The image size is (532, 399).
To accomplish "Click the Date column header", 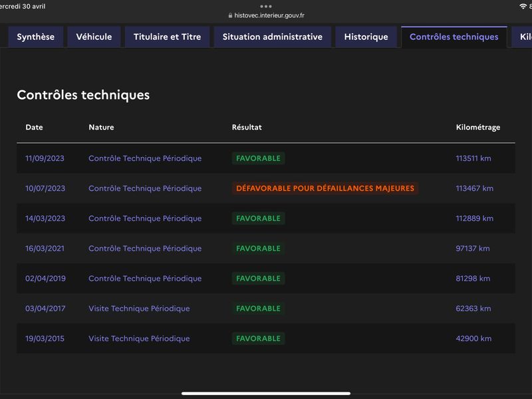I will tap(35, 127).
